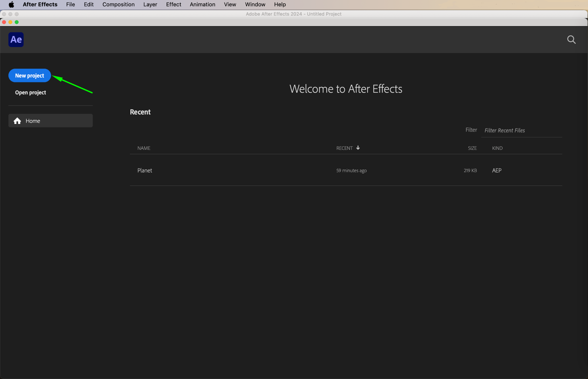588x379 pixels.
Task: Open the Effect menu
Action: click(x=173, y=4)
